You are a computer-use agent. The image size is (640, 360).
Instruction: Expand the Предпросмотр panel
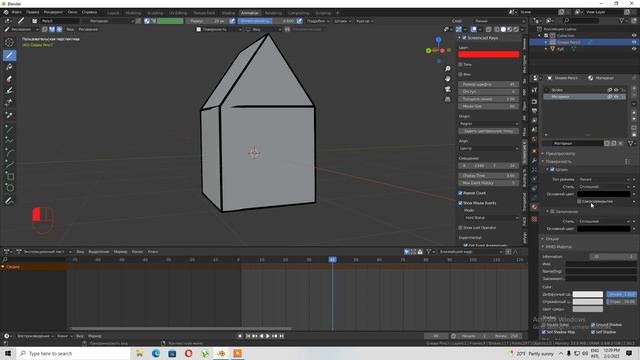[560, 153]
